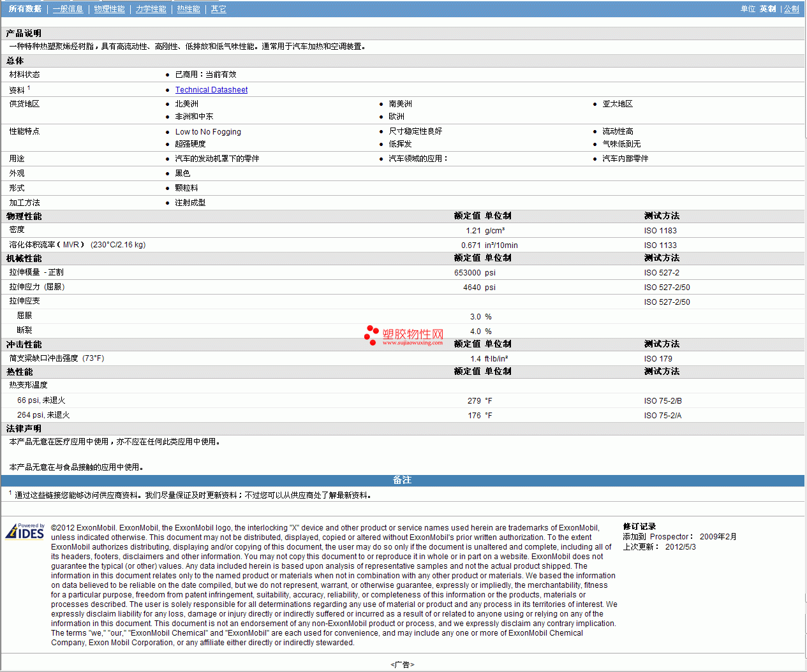807x672 pixels.
Task: Switch to the 所有数据 tab
Action: coord(25,9)
